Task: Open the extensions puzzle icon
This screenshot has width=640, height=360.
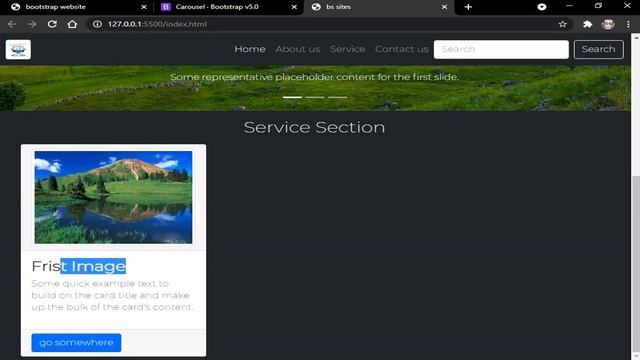Action: coord(587,24)
